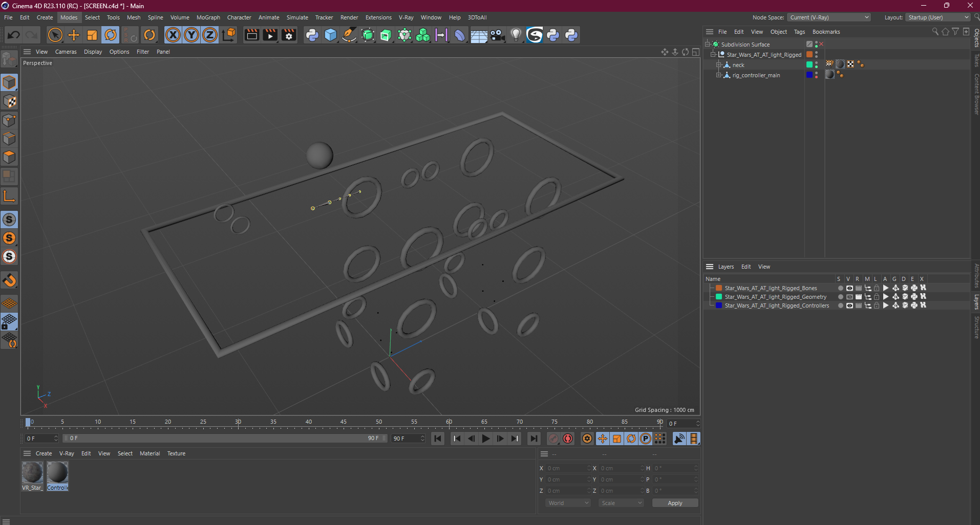
Task: Select the Controllers material thumbnail
Action: [57, 472]
